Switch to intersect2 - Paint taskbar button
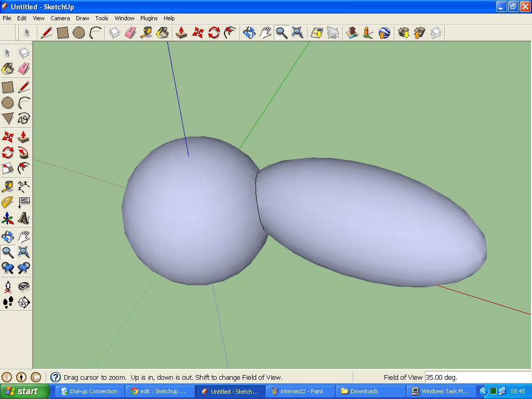Viewport: 532px width, 399px height. pyautogui.click(x=300, y=391)
